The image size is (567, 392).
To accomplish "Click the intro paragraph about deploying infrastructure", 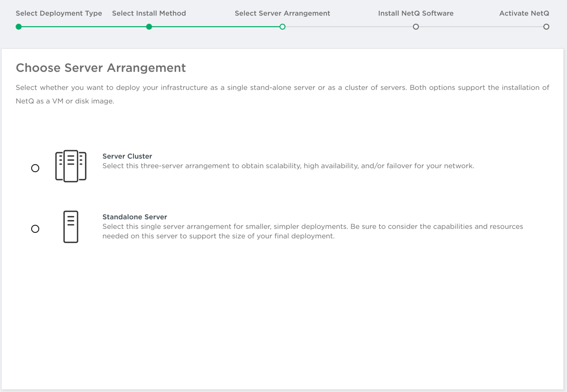I will click(282, 94).
